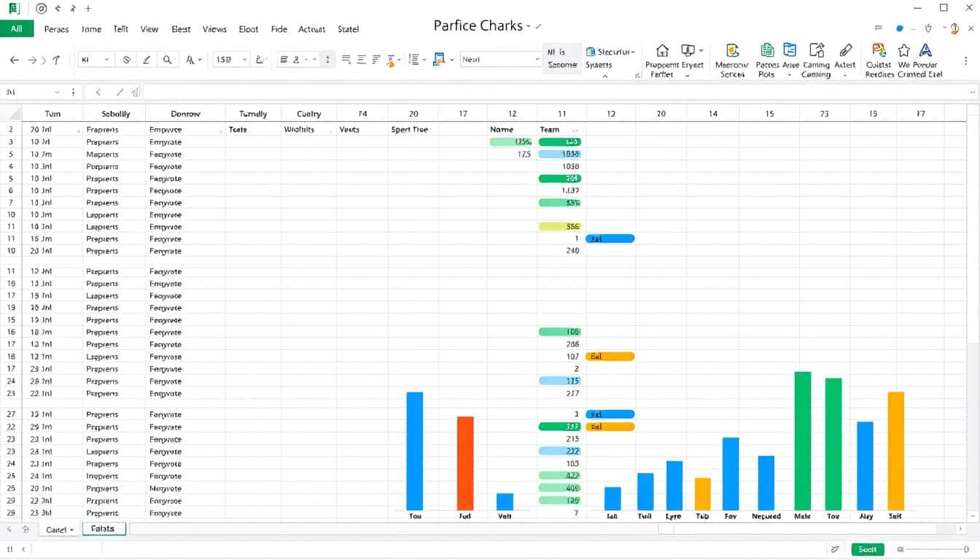Select the Donrow column header
This screenshot has height=560, width=980.
pyautogui.click(x=185, y=114)
